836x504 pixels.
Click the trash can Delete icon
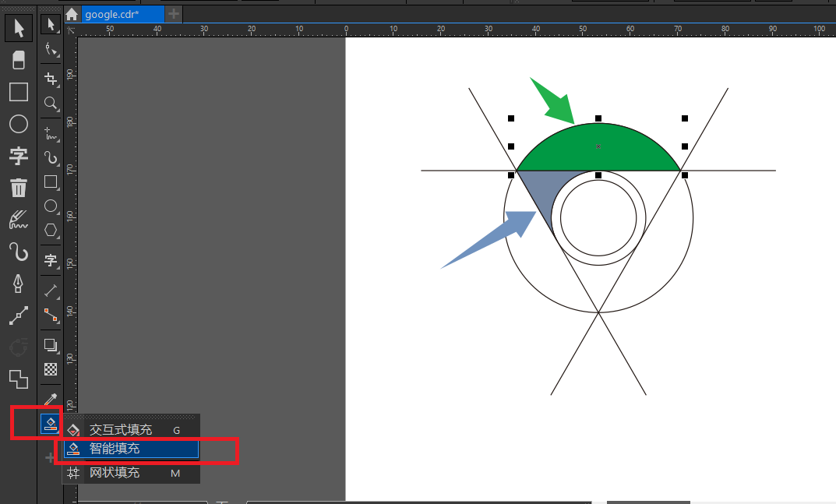pyautogui.click(x=19, y=188)
